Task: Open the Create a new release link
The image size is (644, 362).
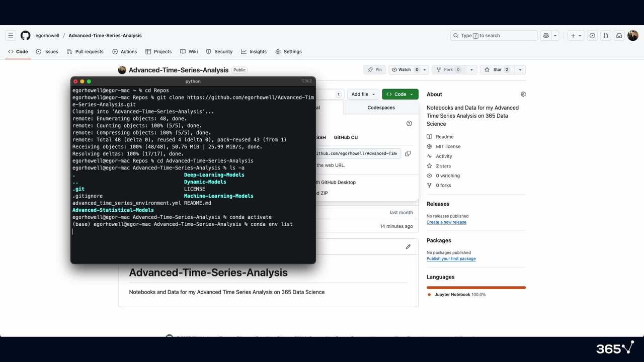Action: coord(446,222)
